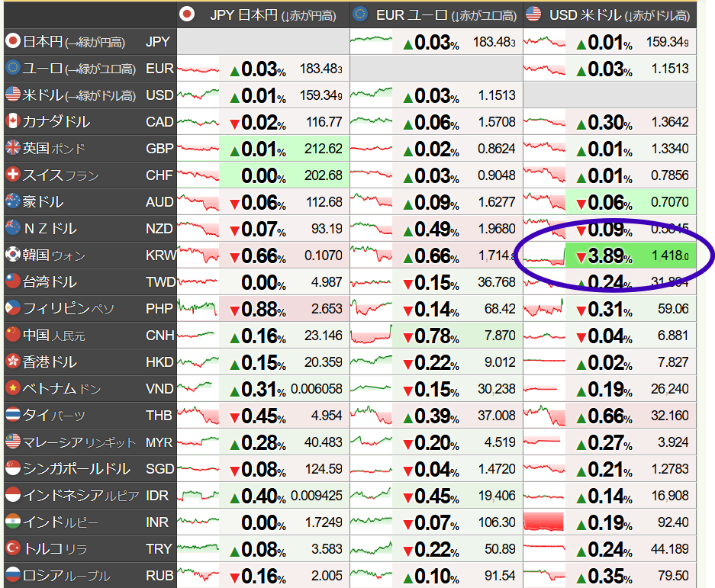Click the USD/KRW mini chart in circled cell
The image size is (715, 588).
pyautogui.click(x=544, y=255)
